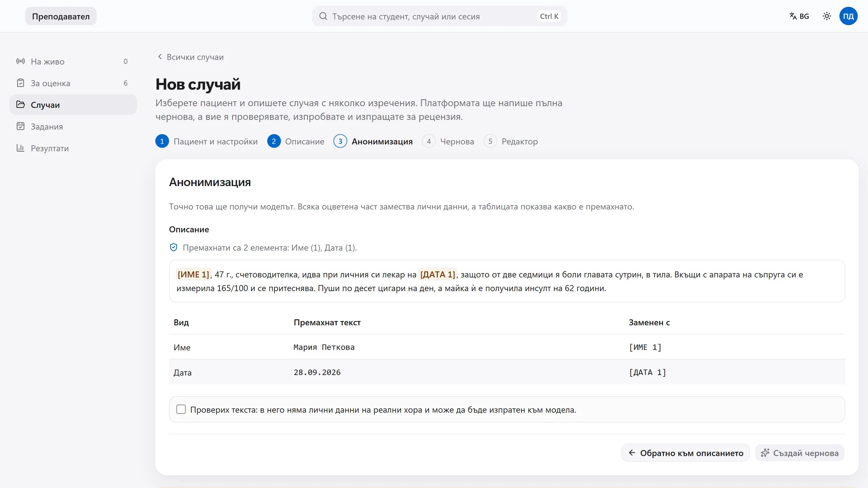Screen dimensions: 868x488
Task: Click the clipboard icon beside За оценка
Action: click(21, 83)
